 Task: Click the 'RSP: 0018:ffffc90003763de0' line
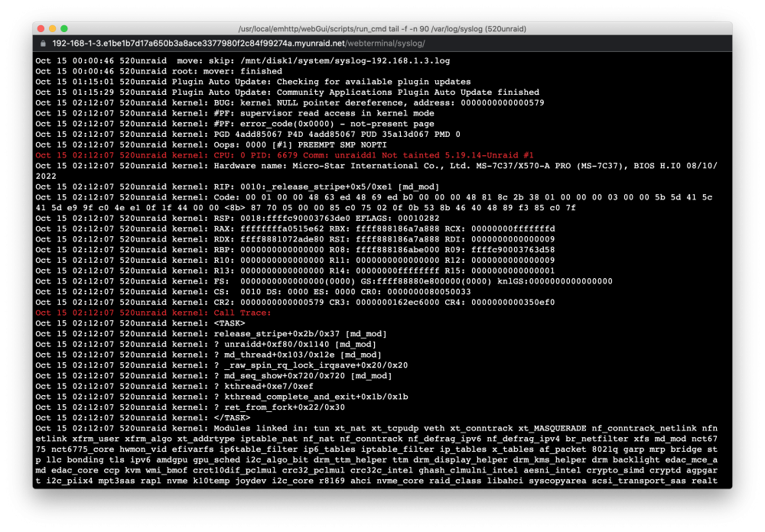[237, 218]
